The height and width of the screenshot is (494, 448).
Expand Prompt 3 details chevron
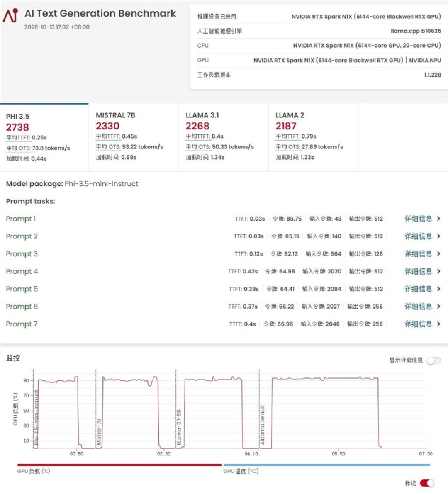438,254
